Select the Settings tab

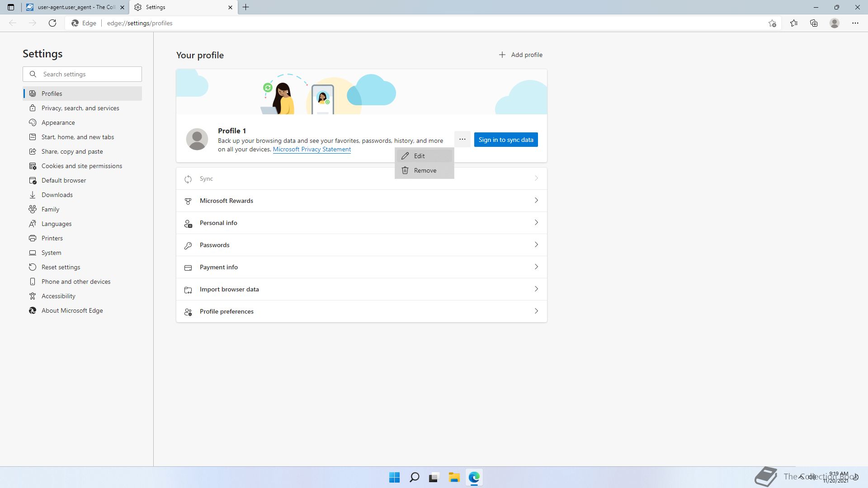coord(184,7)
